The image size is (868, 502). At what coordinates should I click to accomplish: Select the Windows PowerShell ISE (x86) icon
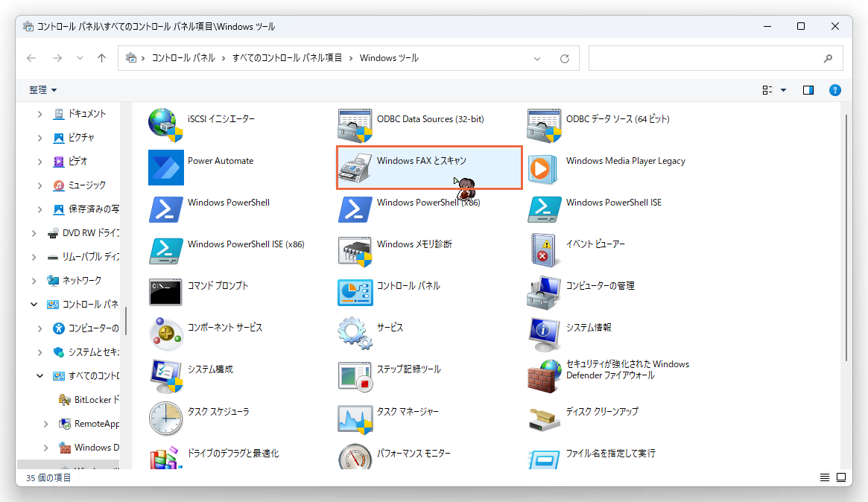coord(165,251)
